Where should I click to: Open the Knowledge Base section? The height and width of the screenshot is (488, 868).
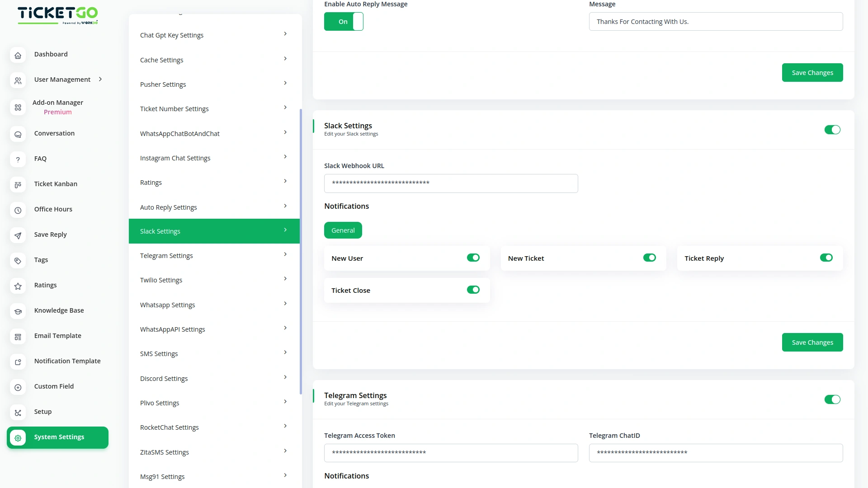(59, 310)
